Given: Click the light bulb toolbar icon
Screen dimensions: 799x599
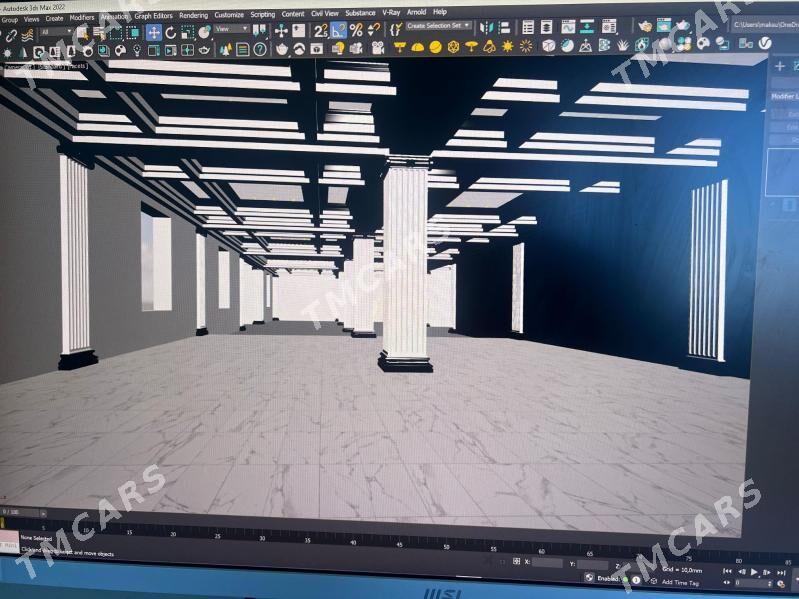Looking at the screenshot, I should point(137,50).
